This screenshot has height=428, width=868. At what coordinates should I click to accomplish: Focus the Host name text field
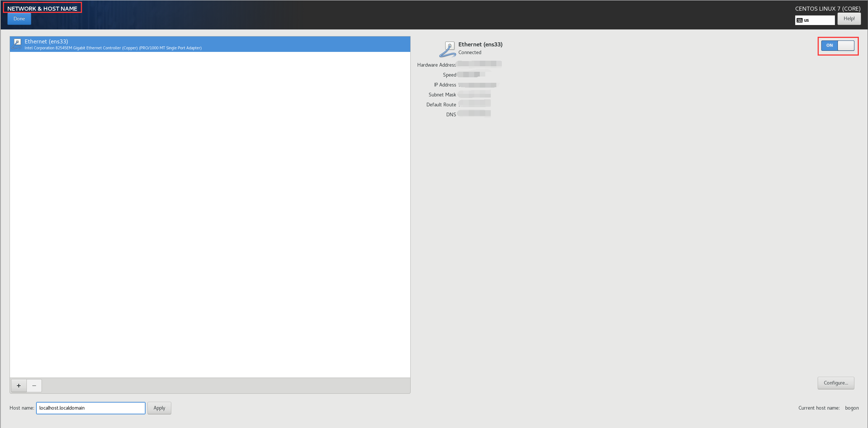tap(90, 408)
